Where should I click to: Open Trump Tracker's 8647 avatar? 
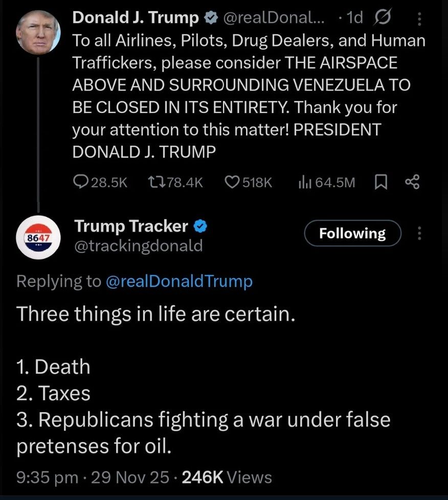tap(38, 237)
